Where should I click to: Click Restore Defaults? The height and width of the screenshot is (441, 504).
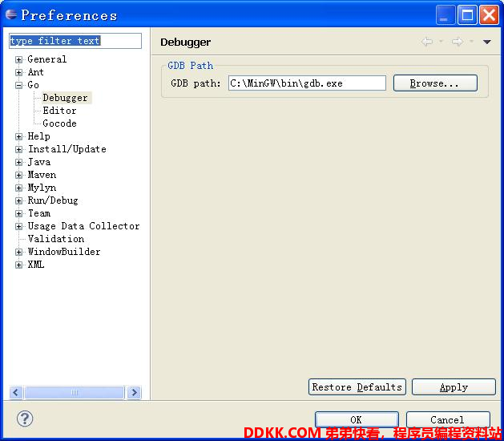click(357, 387)
